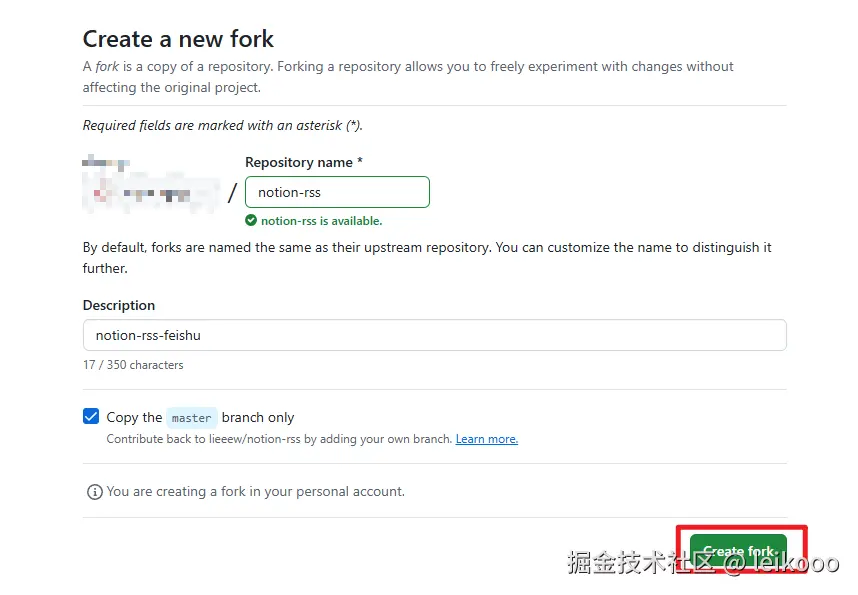
Task: Click the italic "fork" word in the intro
Action: click(107, 67)
